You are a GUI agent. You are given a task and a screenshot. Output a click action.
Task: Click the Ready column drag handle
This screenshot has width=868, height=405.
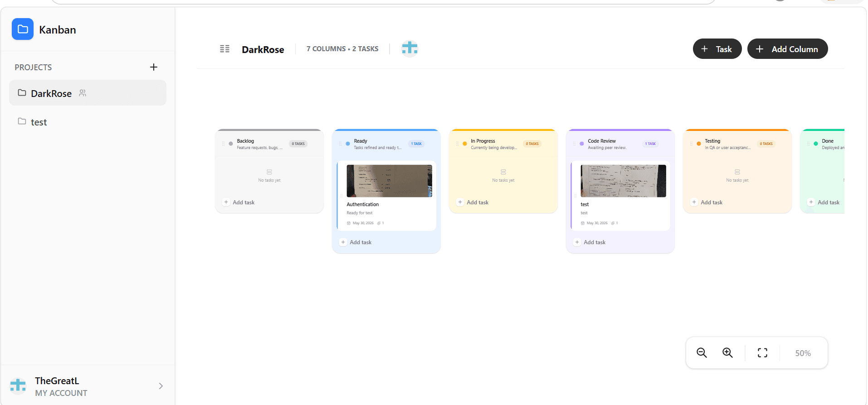(340, 144)
